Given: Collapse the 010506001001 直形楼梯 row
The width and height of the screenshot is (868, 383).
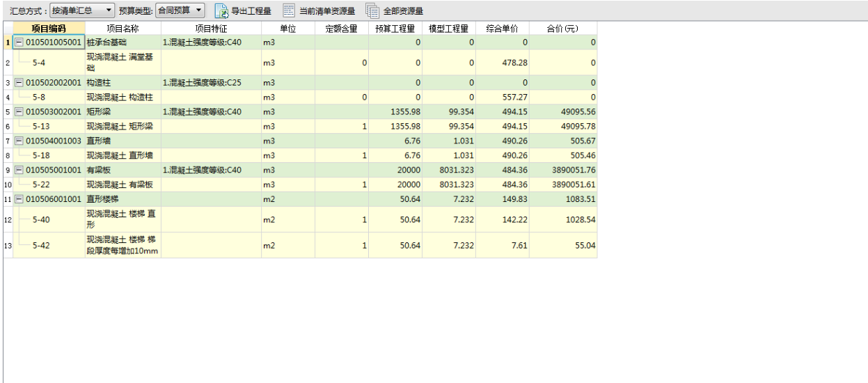Looking at the screenshot, I should 19,199.
